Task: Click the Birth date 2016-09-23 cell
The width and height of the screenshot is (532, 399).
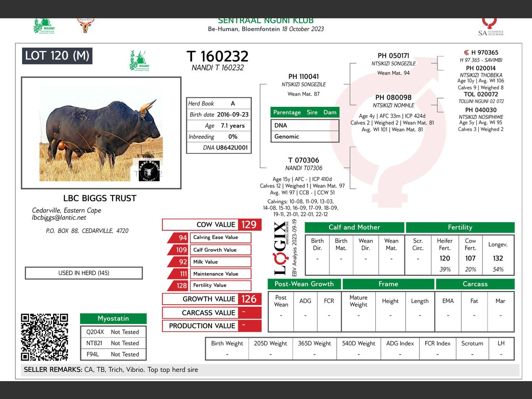Action: click(219, 114)
